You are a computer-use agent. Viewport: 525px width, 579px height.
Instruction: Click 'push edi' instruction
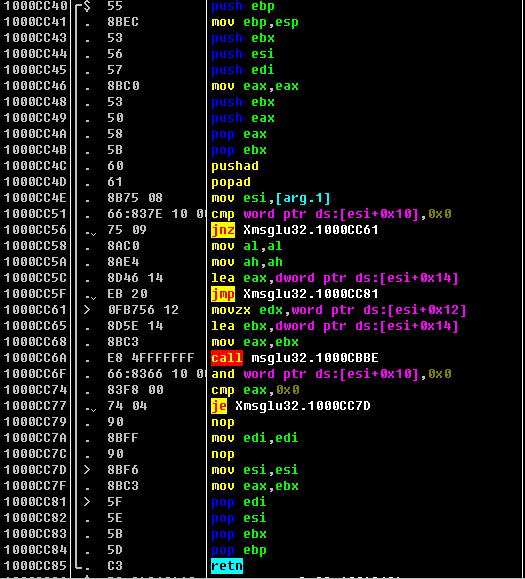pos(243,70)
